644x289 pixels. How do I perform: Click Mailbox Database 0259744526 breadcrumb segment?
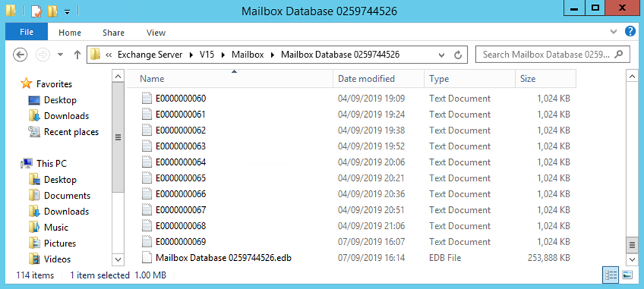(340, 55)
